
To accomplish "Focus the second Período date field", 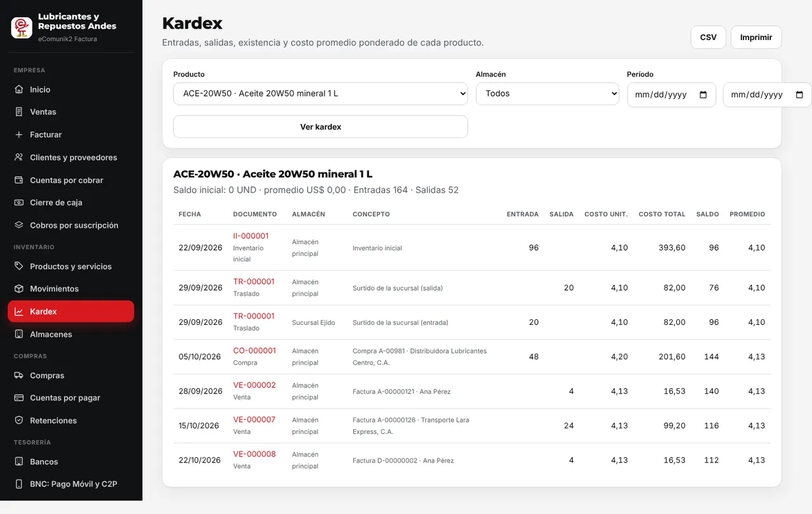I will 768,95.
